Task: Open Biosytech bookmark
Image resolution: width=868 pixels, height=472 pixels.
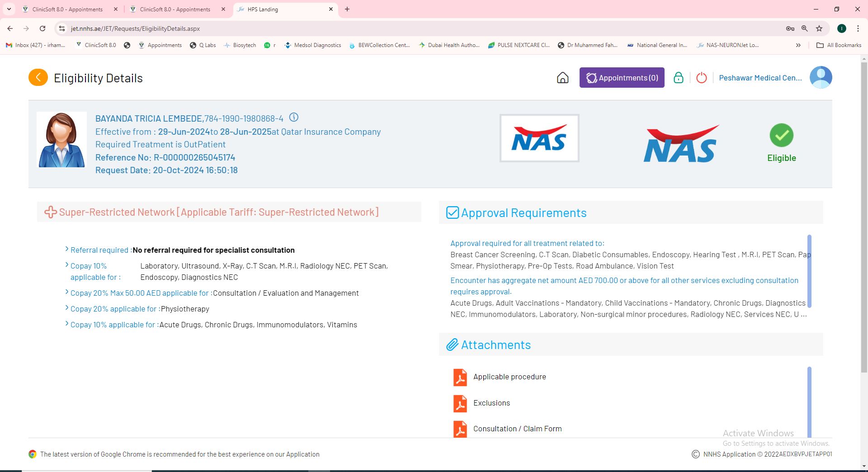Action: (240, 45)
